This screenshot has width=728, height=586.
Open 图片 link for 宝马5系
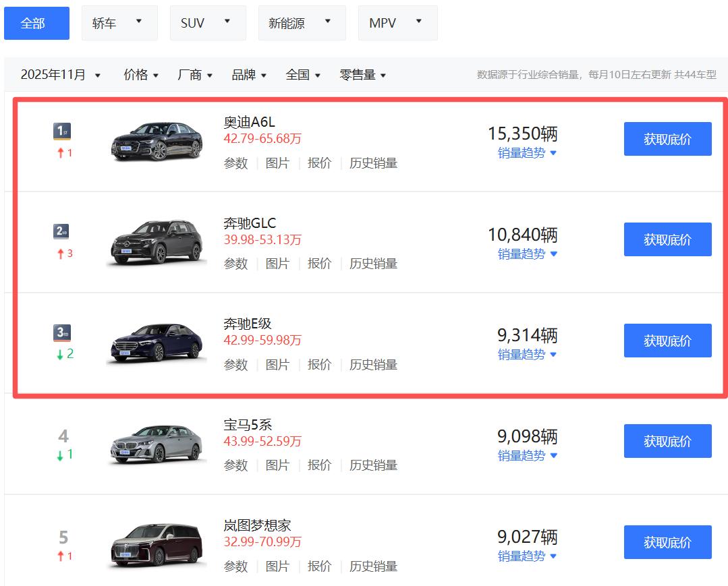pos(277,465)
